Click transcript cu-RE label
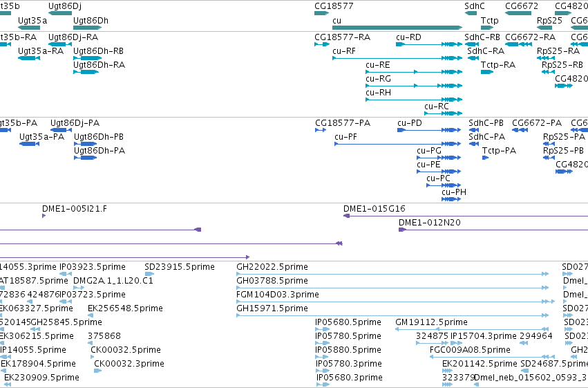588x388 pixels. click(378, 65)
